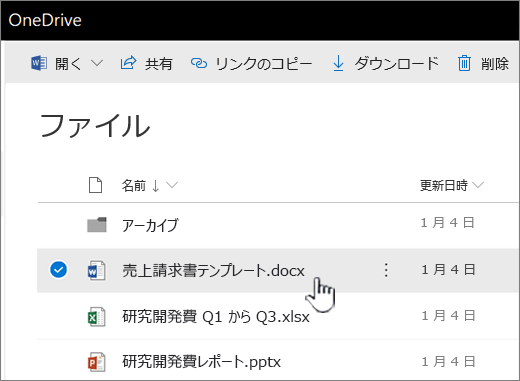
Task: Click the OneDrive title
Action: click(45, 20)
